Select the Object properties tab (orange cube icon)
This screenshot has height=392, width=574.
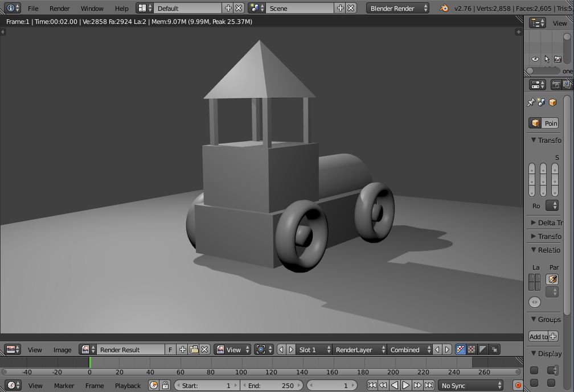click(x=552, y=102)
